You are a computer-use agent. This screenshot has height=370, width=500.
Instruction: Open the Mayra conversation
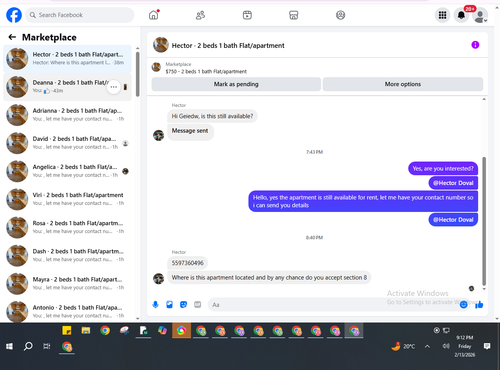67,283
